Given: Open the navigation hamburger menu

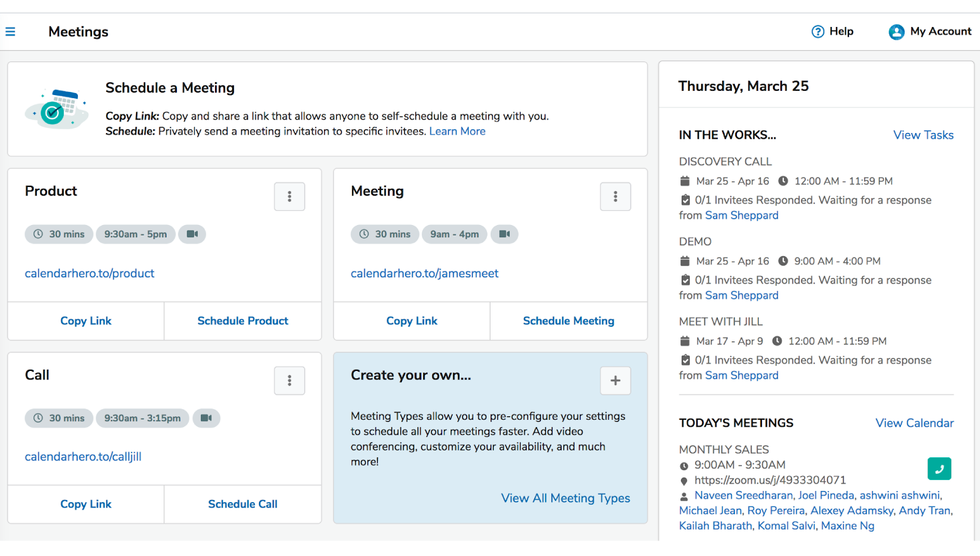Looking at the screenshot, I should pyautogui.click(x=10, y=31).
